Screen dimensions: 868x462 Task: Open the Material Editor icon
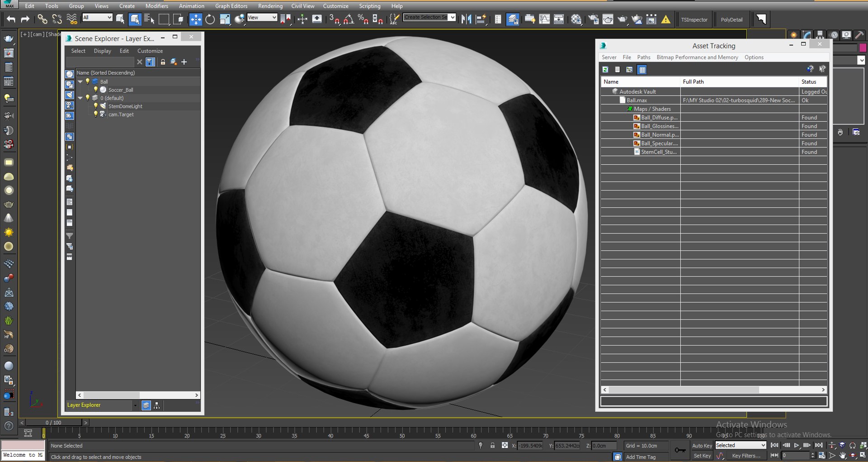576,19
